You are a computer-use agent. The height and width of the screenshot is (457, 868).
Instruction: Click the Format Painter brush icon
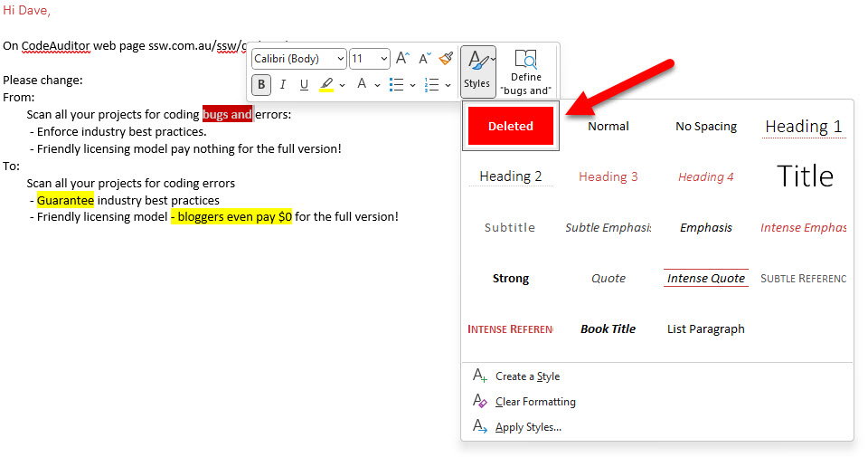tap(446, 59)
